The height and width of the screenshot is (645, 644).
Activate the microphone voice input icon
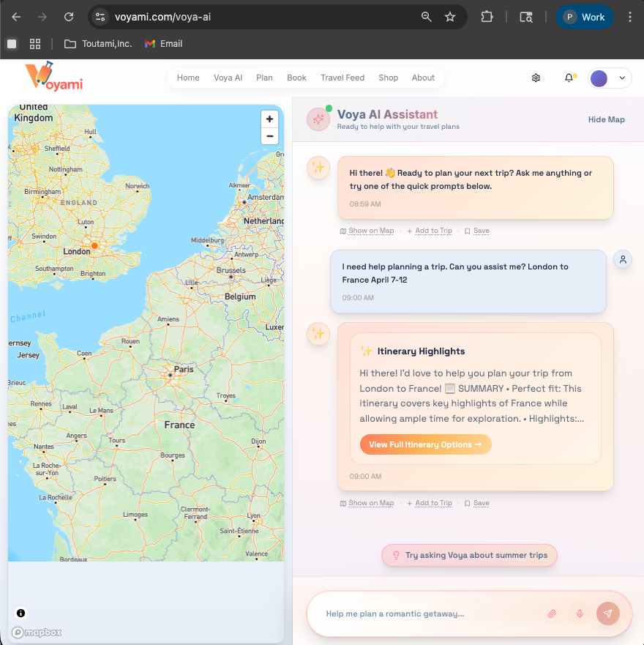tap(580, 614)
